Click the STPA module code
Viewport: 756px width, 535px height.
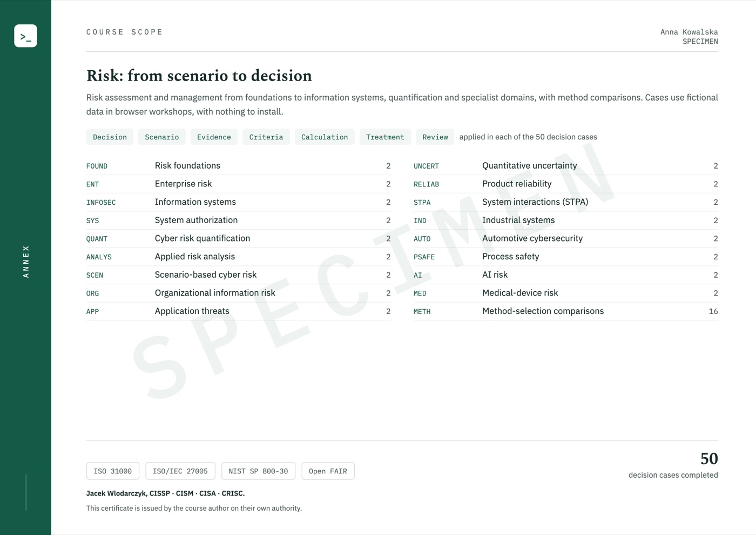(422, 203)
